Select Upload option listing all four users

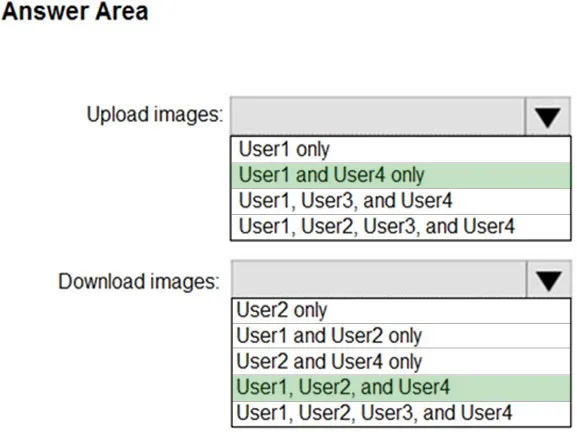point(401,227)
